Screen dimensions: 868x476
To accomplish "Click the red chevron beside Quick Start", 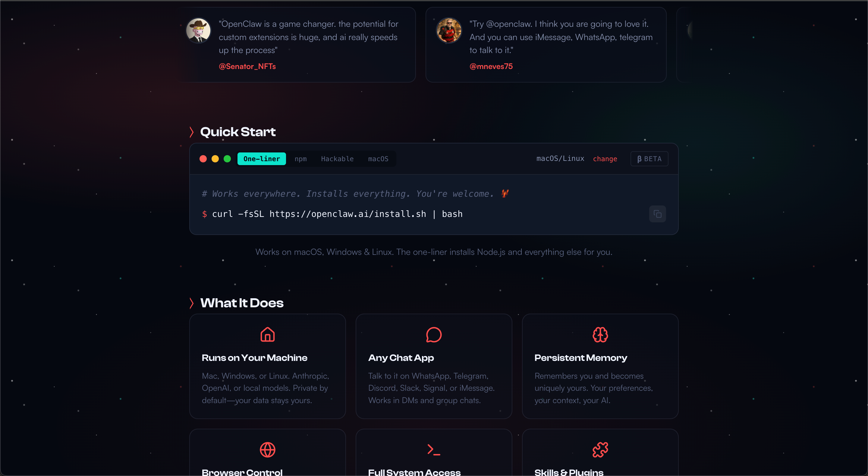I will pyautogui.click(x=191, y=132).
